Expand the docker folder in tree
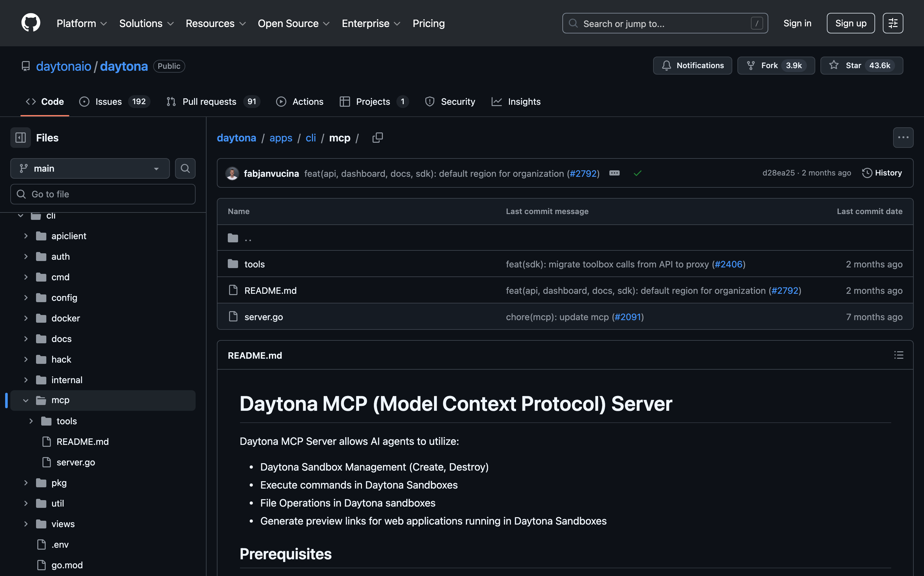924x576 pixels. pyautogui.click(x=25, y=318)
